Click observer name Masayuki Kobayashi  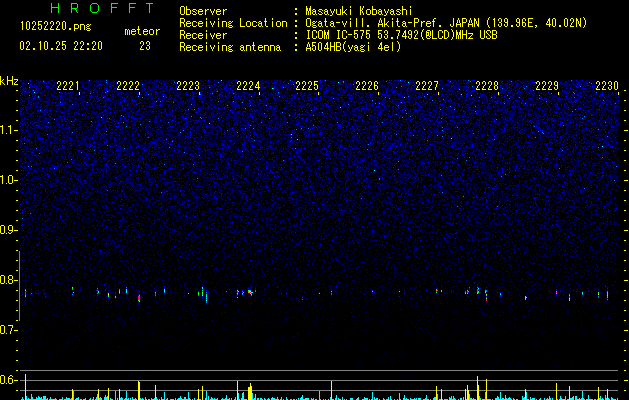[x=359, y=11]
